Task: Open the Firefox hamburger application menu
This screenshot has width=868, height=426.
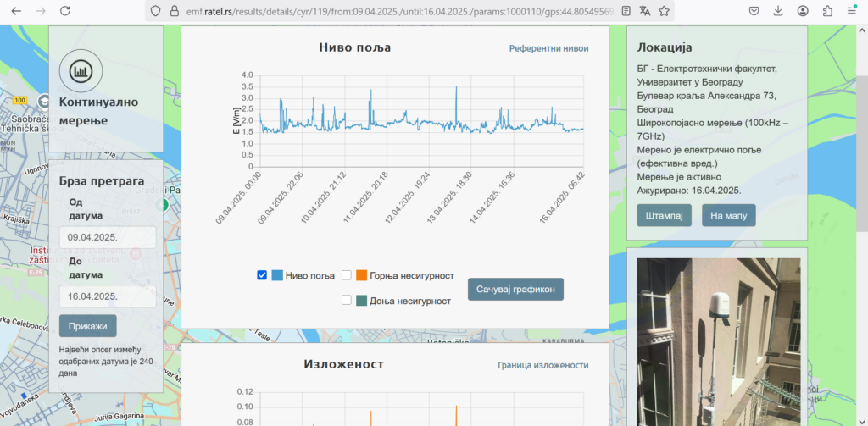Action: pos(852,11)
